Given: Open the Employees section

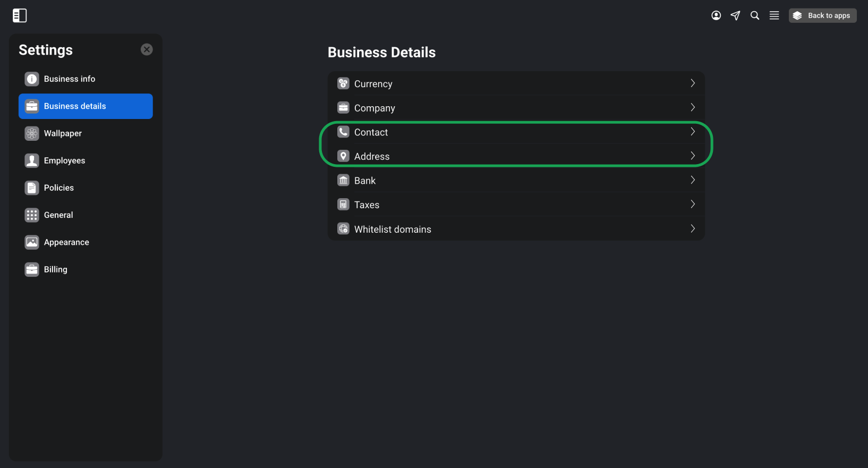Looking at the screenshot, I should coord(86,160).
